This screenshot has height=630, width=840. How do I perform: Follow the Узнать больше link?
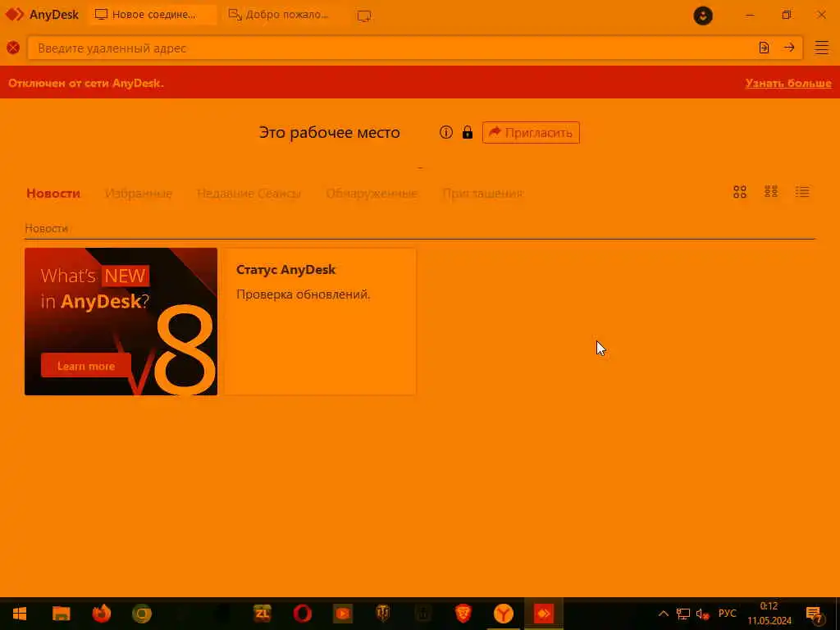(788, 83)
